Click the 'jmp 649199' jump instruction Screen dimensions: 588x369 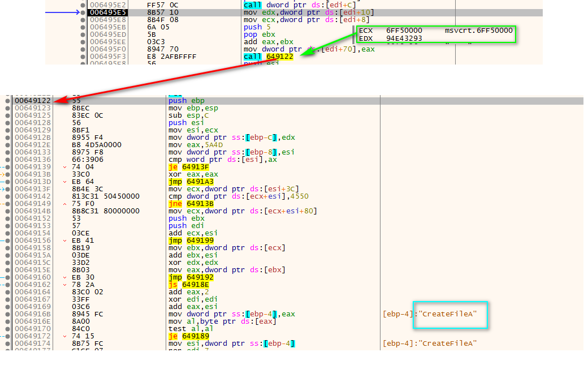point(191,241)
